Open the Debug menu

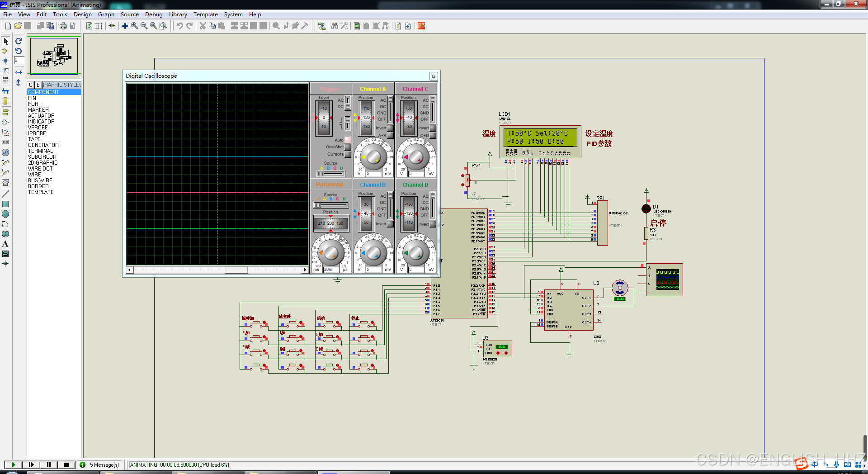(x=154, y=14)
